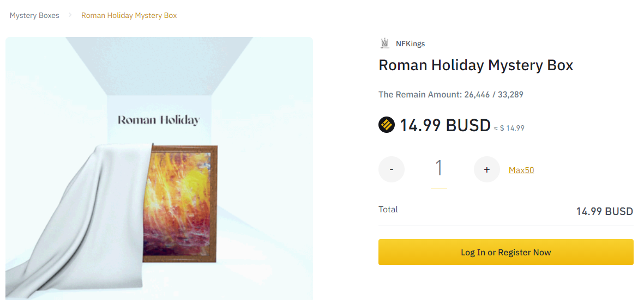Click The Remain Amount count text
The image size is (644, 300).
(450, 95)
